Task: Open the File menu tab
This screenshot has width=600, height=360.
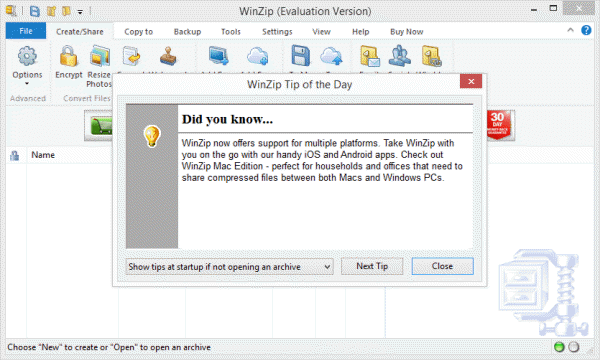Action: tap(26, 31)
